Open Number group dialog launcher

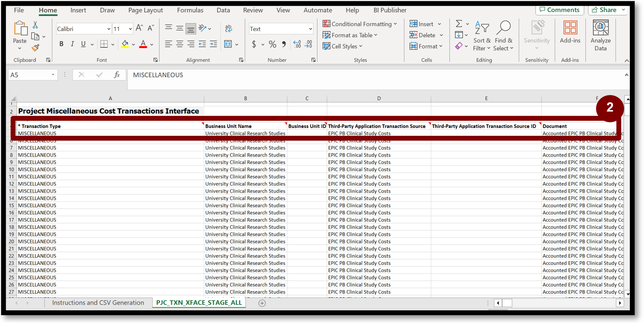tap(314, 60)
